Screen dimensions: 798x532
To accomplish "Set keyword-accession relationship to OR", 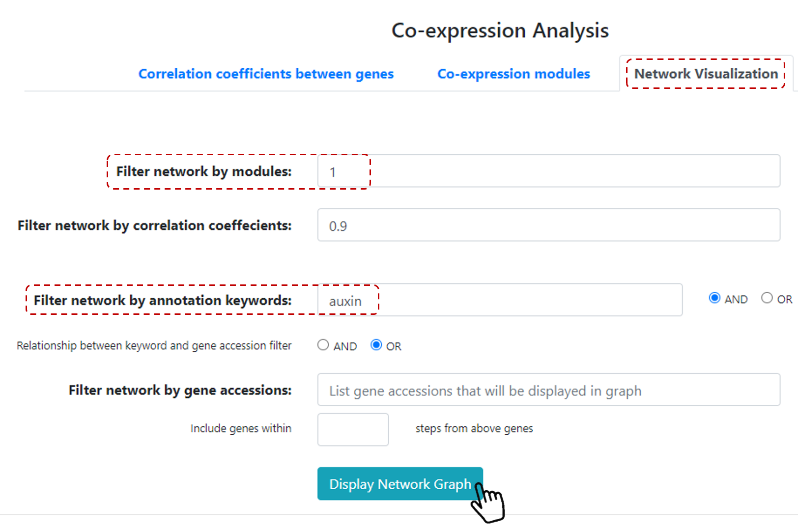I will 376,345.
